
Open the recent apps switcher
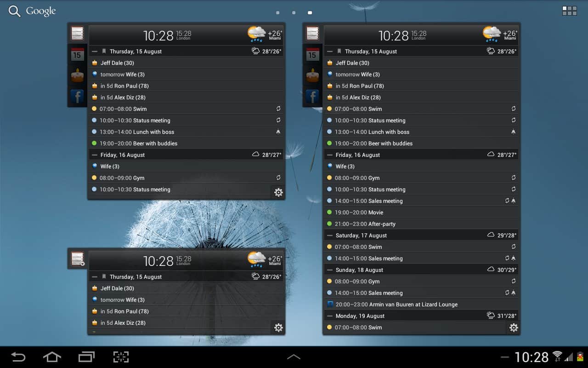coord(86,357)
